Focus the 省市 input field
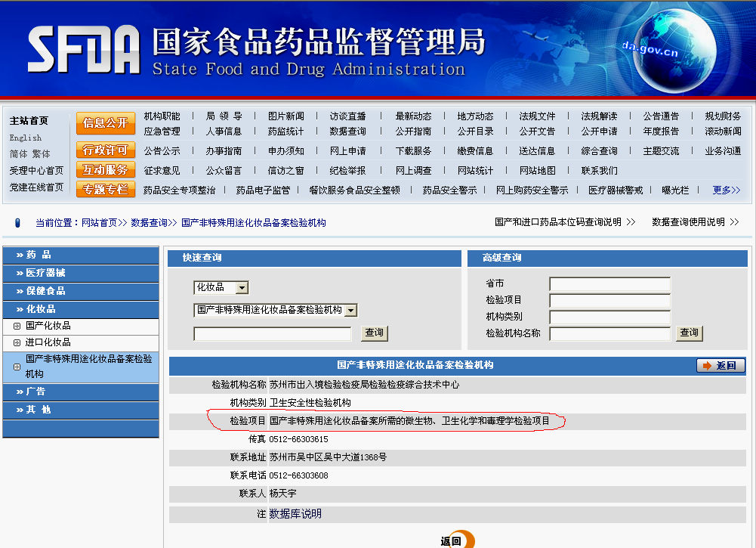 610,284
